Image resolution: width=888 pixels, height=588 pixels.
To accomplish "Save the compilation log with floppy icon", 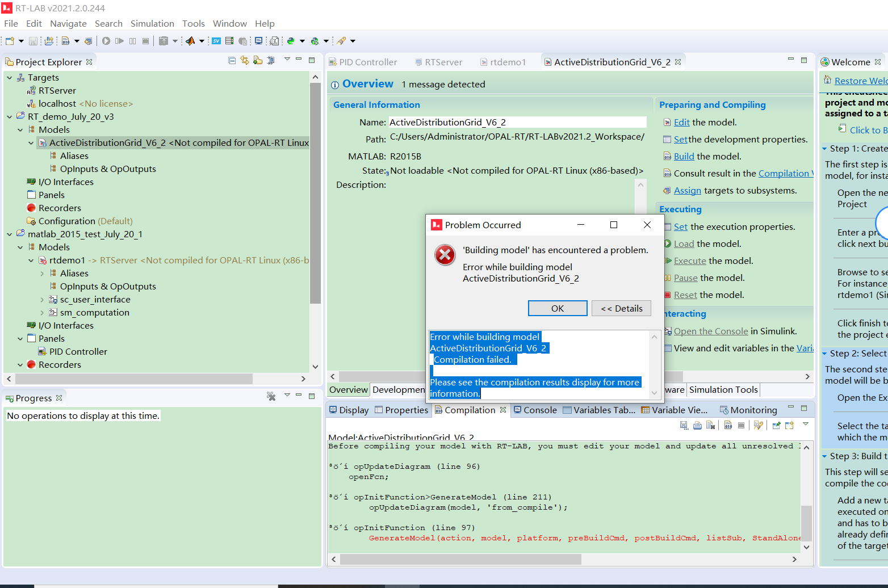I will pyautogui.click(x=684, y=425).
